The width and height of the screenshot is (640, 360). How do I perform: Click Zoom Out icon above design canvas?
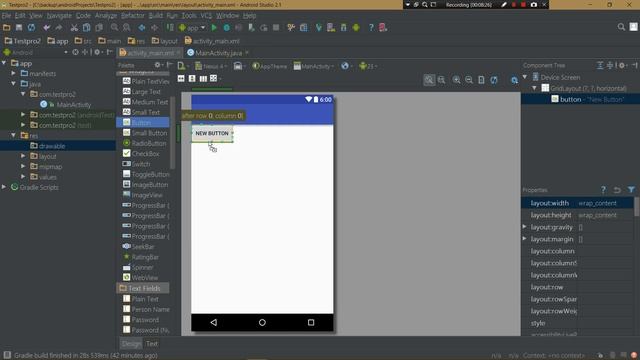point(469,80)
